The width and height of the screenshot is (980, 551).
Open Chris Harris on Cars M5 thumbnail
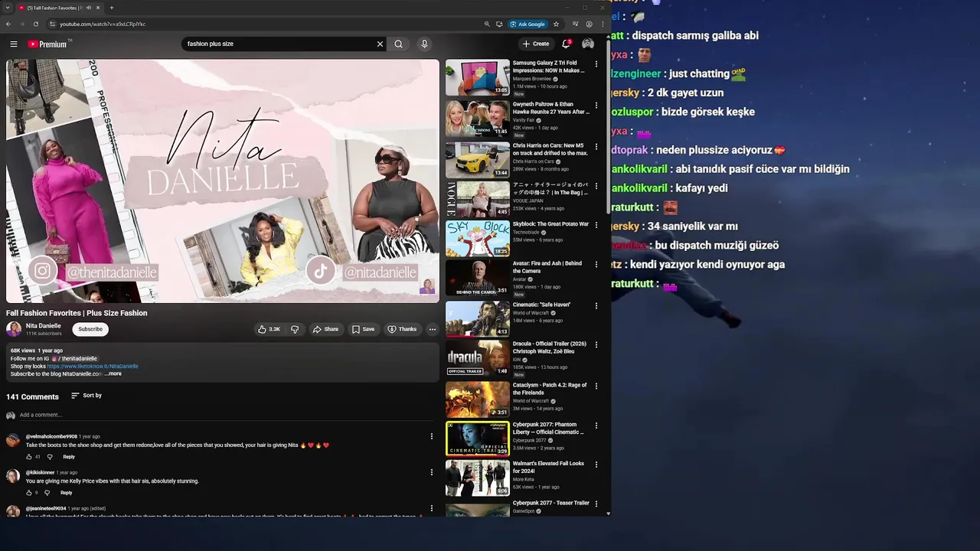click(478, 159)
